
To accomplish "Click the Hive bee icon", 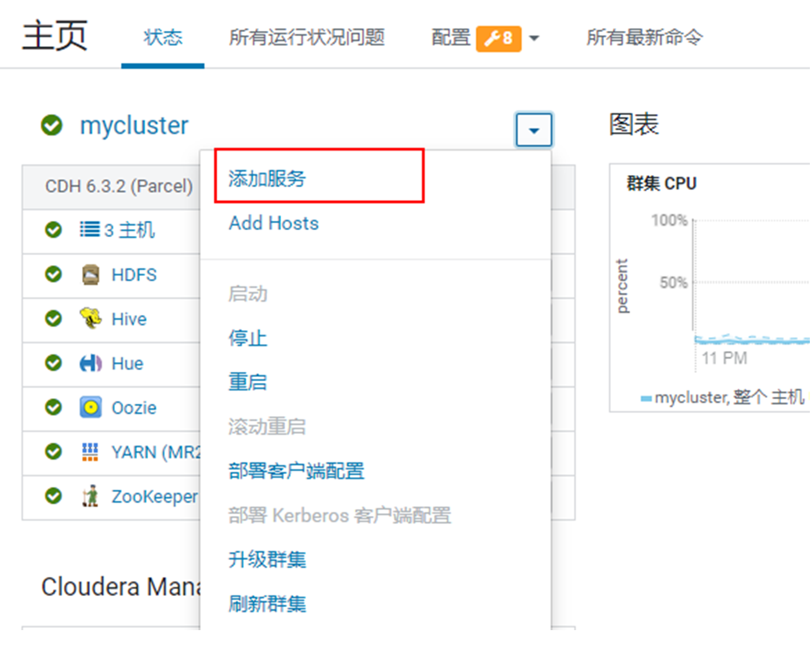I will click(90, 319).
